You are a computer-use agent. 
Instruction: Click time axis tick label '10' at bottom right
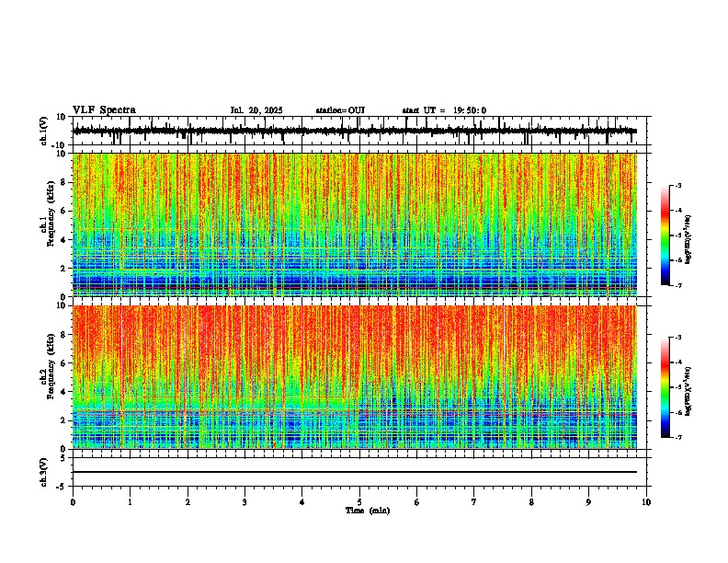[646, 502]
